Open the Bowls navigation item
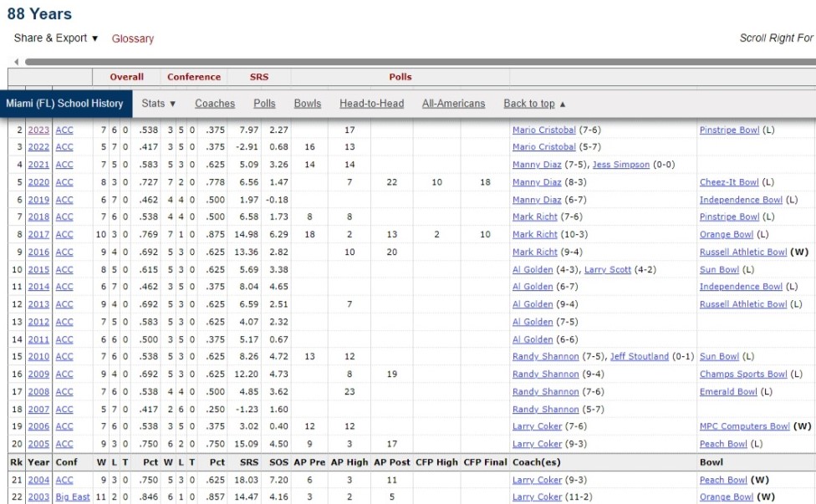Image resolution: width=816 pixels, height=504 pixels. pyautogui.click(x=308, y=104)
